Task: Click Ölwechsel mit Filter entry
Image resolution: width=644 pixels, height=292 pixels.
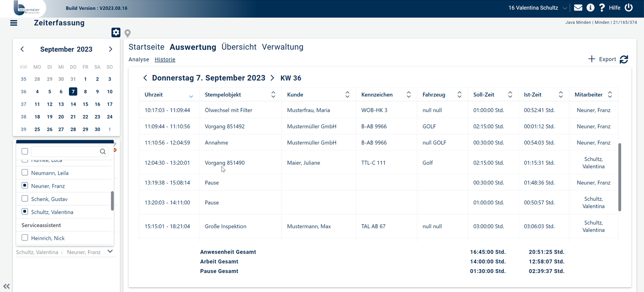Action: (x=228, y=110)
